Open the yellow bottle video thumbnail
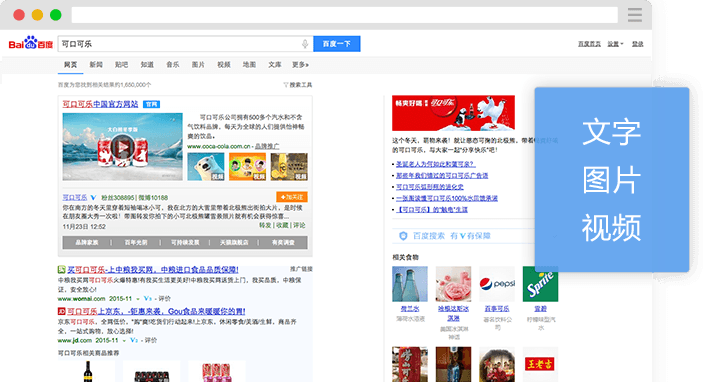This screenshot has height=382, width=705. click(289, 167)
